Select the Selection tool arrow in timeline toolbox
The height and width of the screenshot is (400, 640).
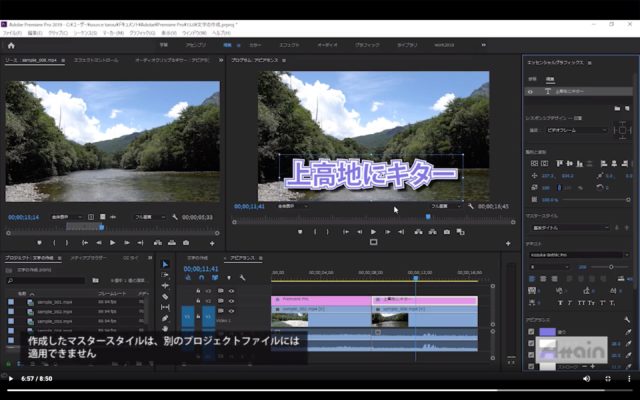(165, 264)
